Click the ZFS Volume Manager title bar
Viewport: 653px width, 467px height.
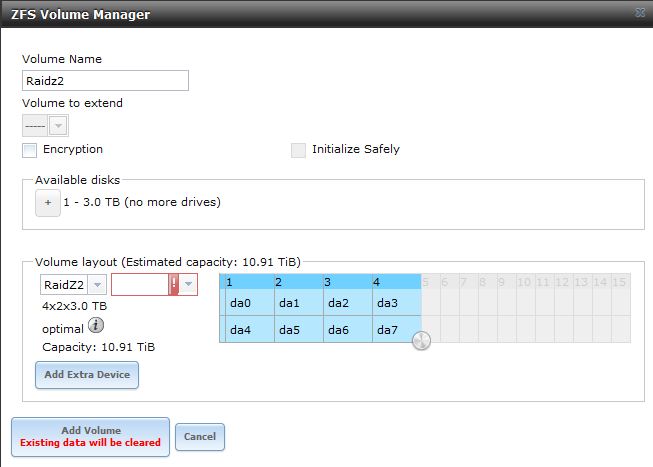(x=326, y=14)
